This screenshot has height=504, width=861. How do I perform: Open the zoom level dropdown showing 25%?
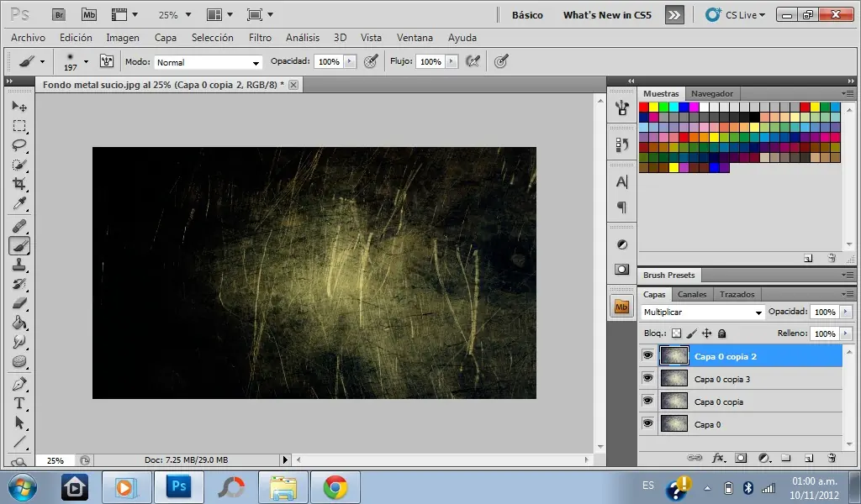pos(174,14)
